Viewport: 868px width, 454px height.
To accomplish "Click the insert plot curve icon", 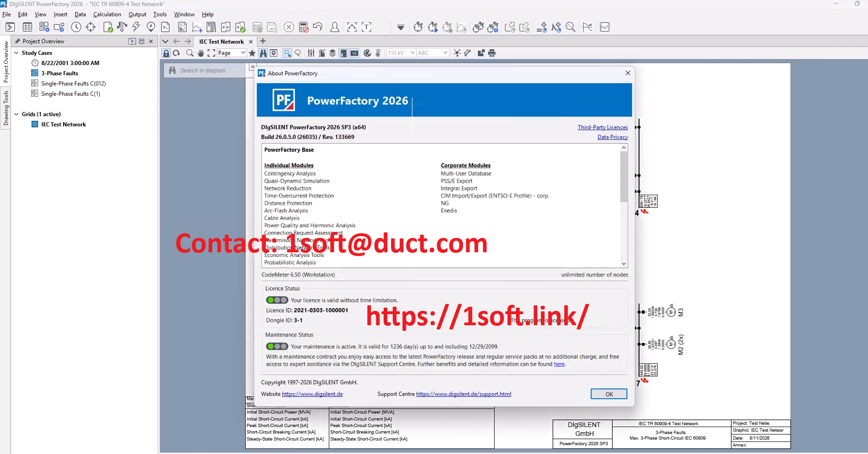I will click(x=197, y=27).
